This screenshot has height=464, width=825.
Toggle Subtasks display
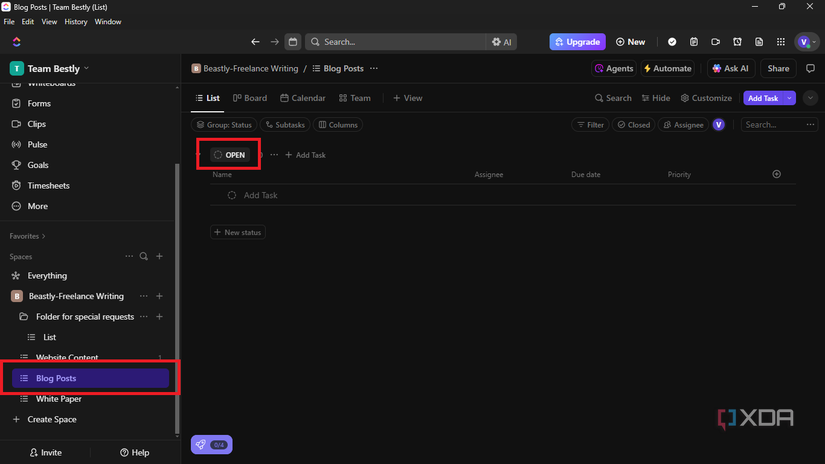point(285,125)
